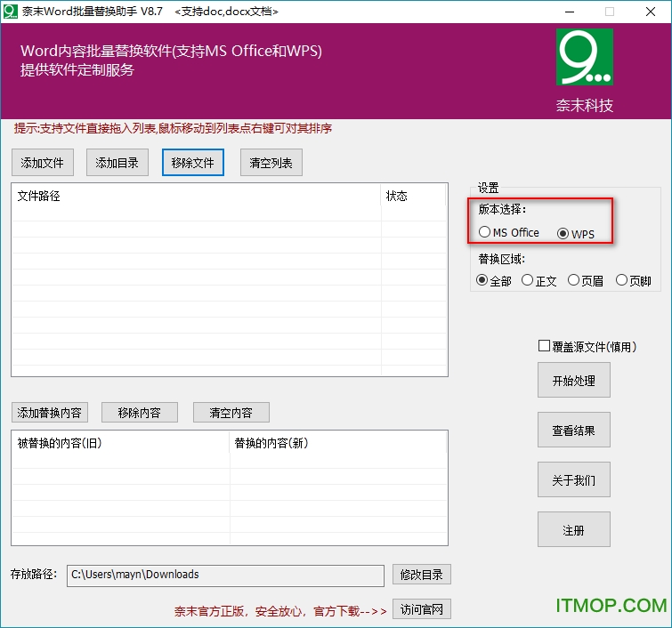
Task: Click the 文件路径 column header
Action: pyautogui.click(x=196, y=196)
